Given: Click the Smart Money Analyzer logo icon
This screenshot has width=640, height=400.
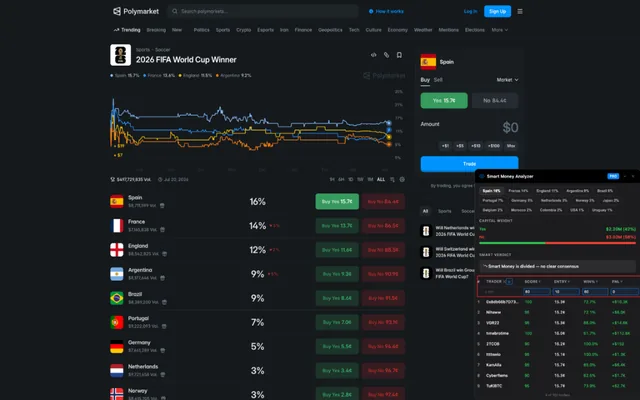Looking at the screenshot, I should click(x=482, y=176).
